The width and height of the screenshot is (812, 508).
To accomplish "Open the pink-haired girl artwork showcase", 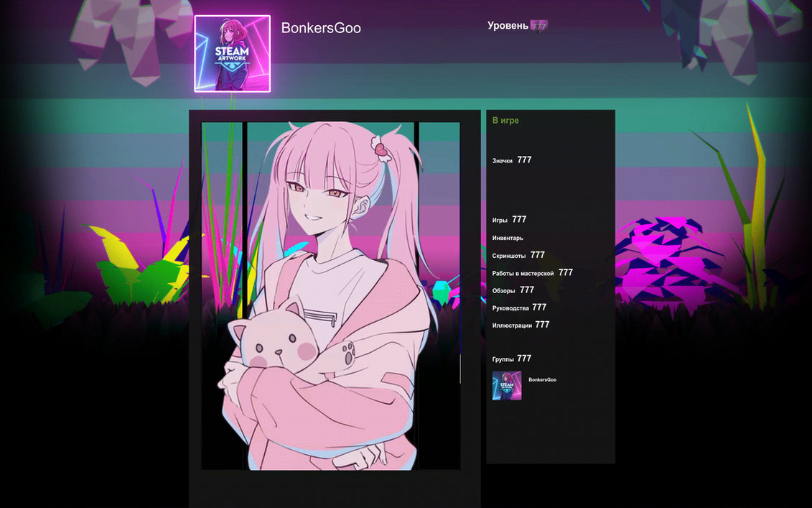I will pyautogui.click(x=330, y=296).
